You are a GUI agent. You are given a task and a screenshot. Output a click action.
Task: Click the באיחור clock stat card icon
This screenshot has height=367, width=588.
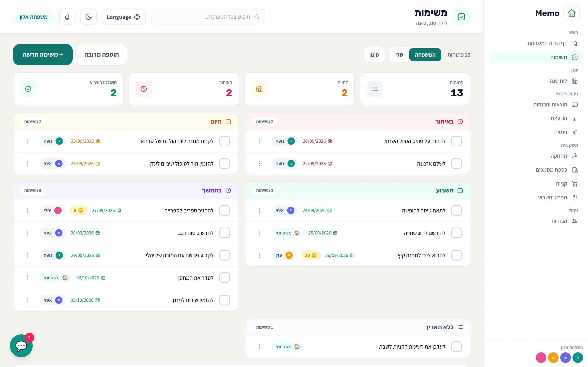click(x=144, y=89)
